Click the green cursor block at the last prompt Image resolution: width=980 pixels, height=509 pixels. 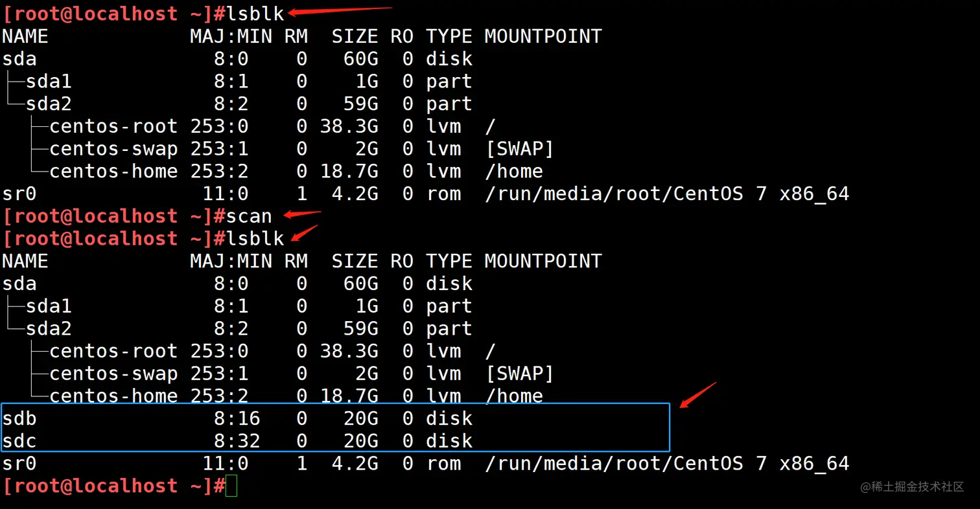click(231, 486)
